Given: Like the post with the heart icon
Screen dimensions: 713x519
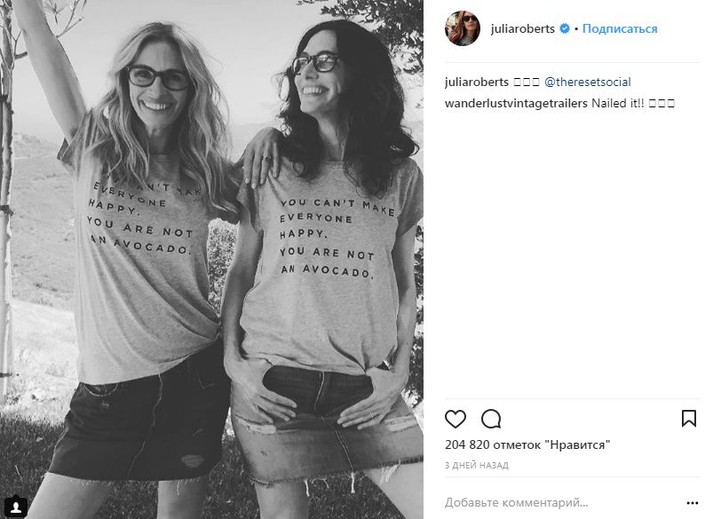Looking at the screenshot, I should pyautogui.click(x=455, y=419).
